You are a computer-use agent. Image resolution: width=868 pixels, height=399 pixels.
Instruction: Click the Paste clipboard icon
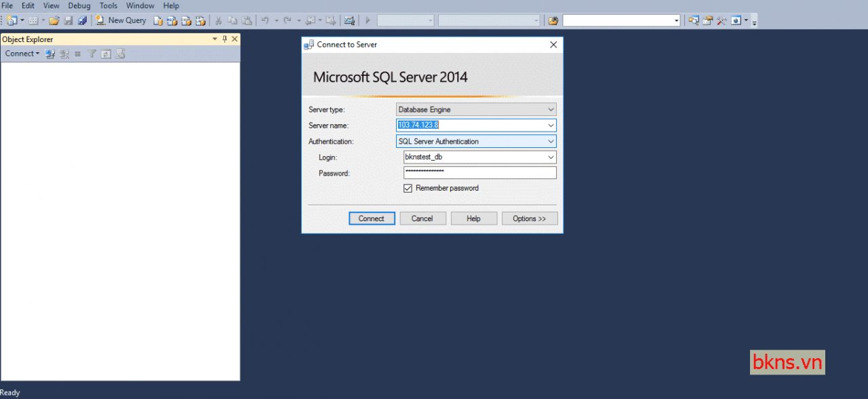[x=247, y=20]
